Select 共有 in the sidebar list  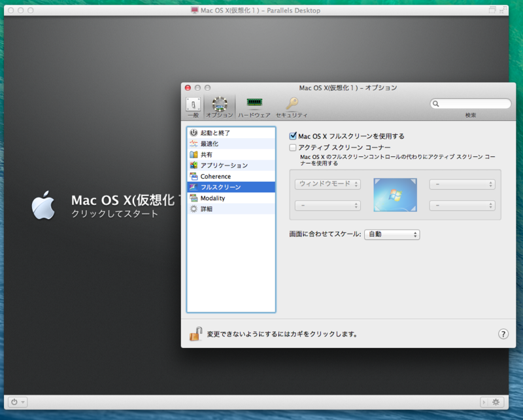(x=231, y=154)
